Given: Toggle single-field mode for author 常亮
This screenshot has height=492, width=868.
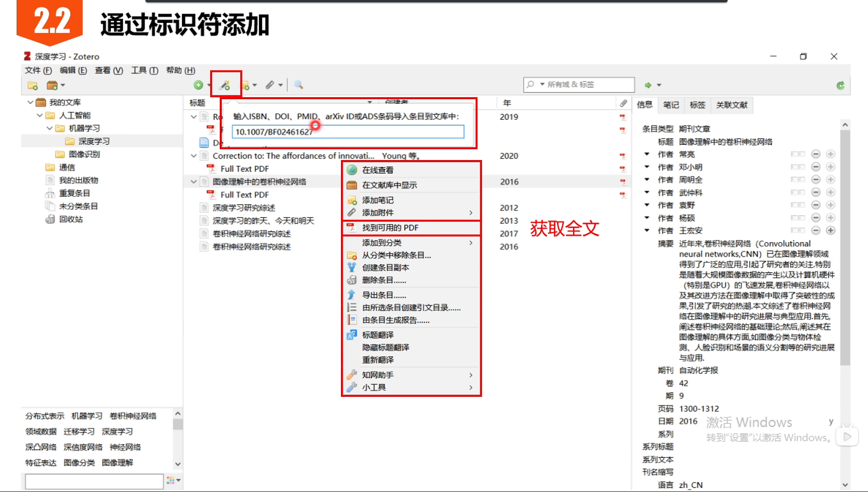Looking at the screenshot, I should click(798, 154).
